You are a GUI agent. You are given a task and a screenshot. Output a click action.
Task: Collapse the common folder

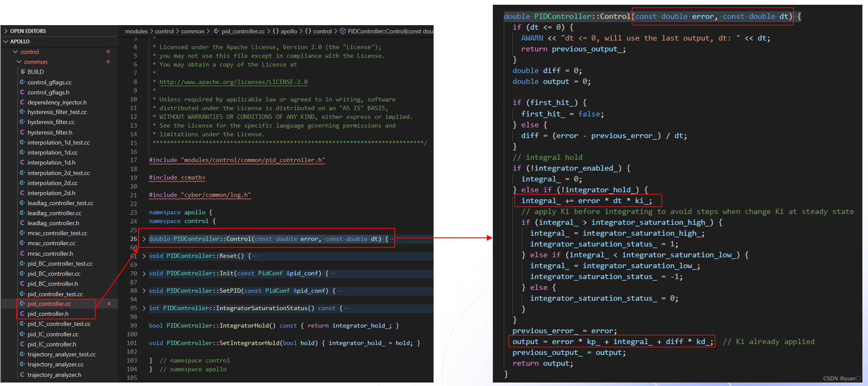(35, 62)
